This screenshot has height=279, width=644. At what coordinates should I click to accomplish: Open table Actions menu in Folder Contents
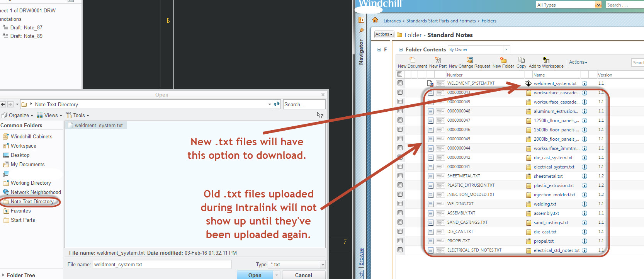578,62
